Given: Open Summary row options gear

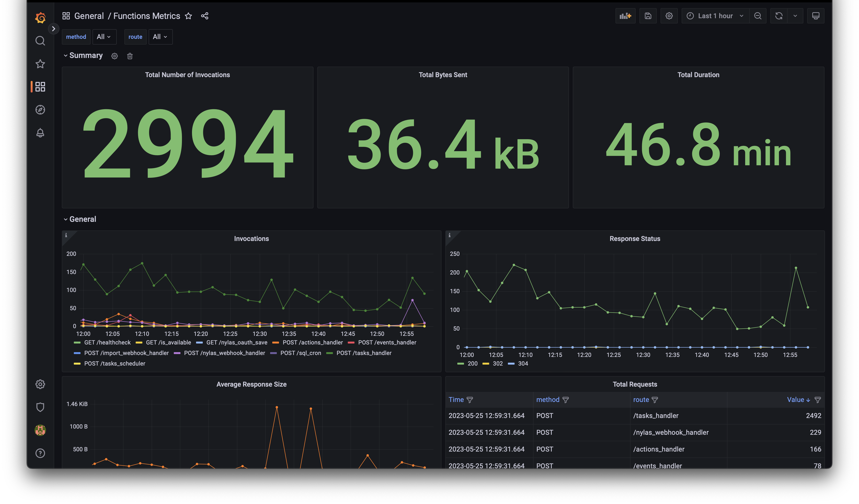Looking at the screenshot, I should [x=115, y=56].
